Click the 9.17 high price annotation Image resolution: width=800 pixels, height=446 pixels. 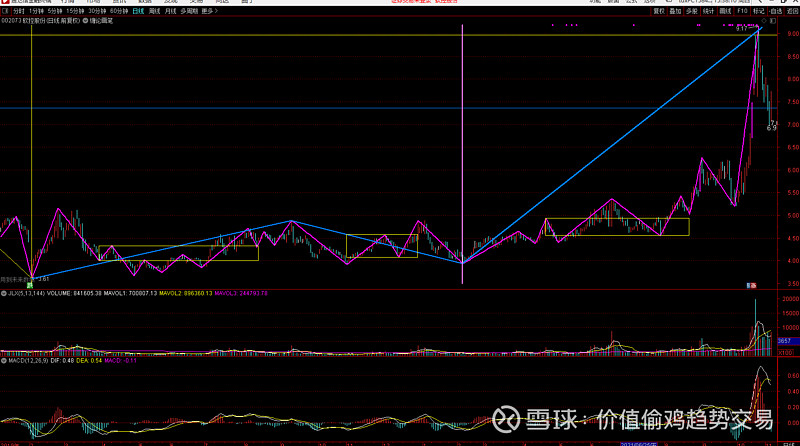pyautogui.click(x=741, y=29)
